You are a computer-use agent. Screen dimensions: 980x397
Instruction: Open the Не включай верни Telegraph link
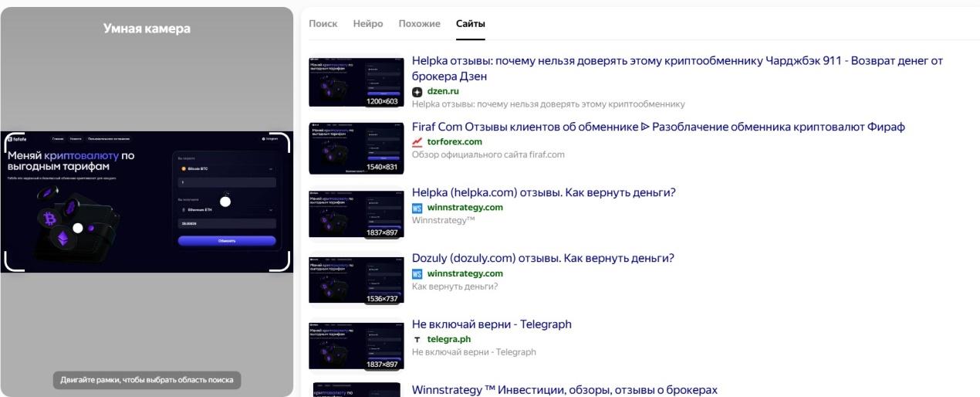[x=492, y=324]
